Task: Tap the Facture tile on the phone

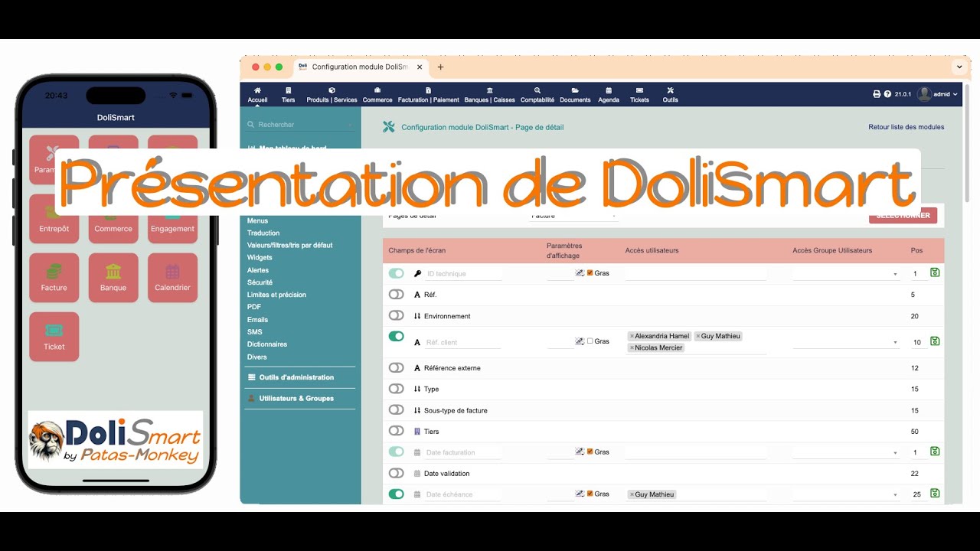Action: pos(54,278)
